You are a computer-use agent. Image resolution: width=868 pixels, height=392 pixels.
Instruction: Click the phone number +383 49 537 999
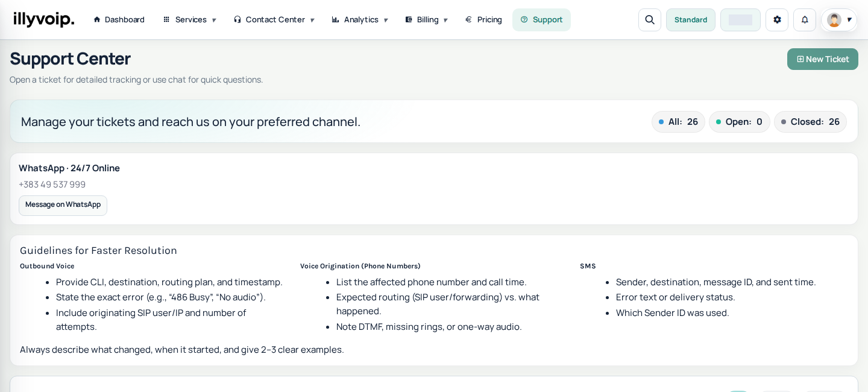52,185
